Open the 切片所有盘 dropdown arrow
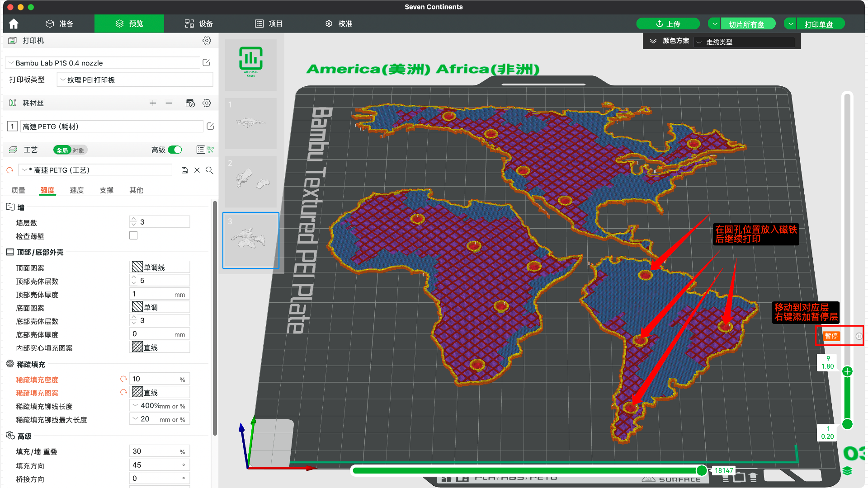The image size is (868, 488). (715, 24)
